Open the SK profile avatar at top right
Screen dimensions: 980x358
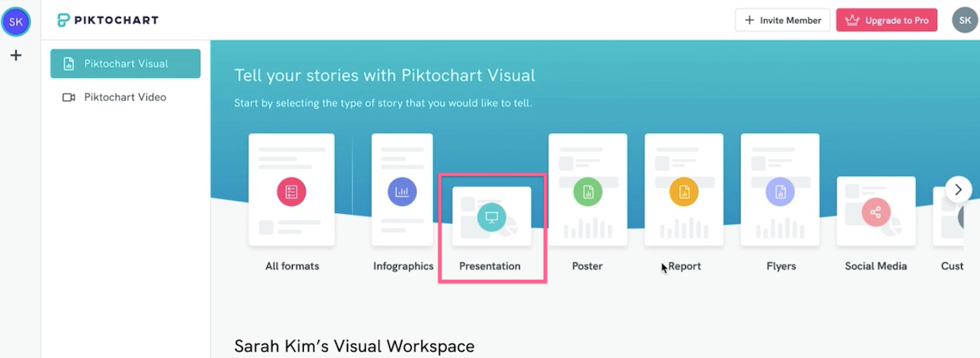965,20
